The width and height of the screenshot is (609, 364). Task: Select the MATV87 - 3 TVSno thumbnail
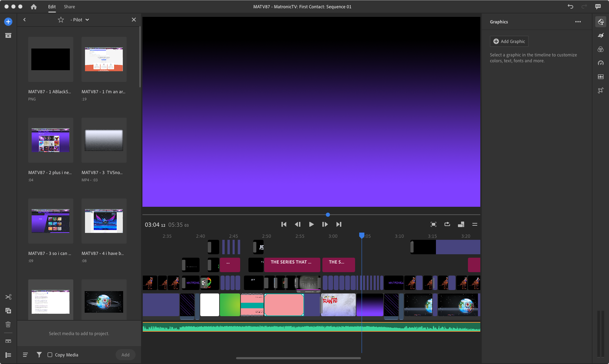click(104, 140)
